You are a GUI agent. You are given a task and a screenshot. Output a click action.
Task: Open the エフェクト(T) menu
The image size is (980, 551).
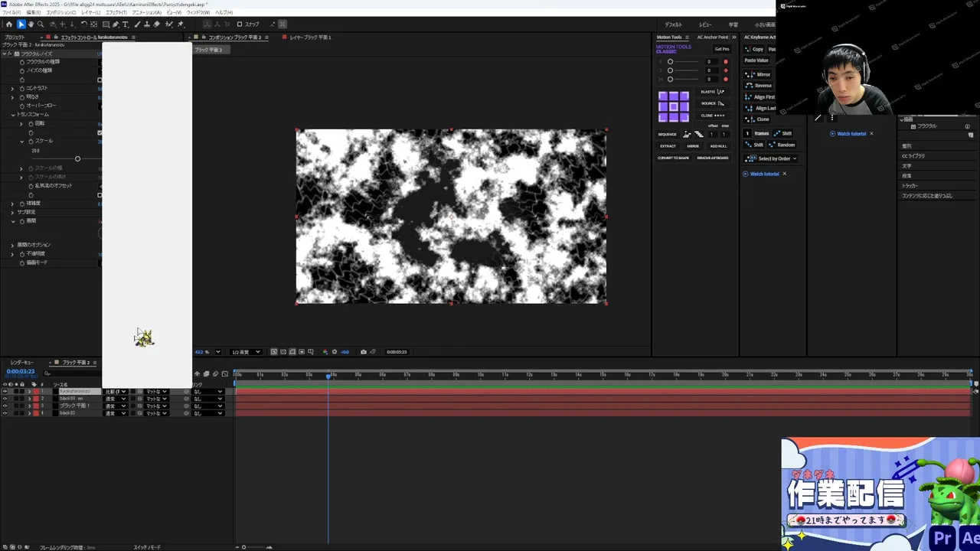tap(116, 12)
